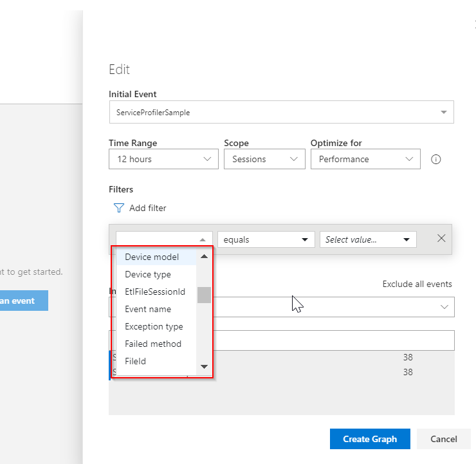Remove the filter row with X icon
This screenshot has width=476, height=464.
[x=441, y=238]
